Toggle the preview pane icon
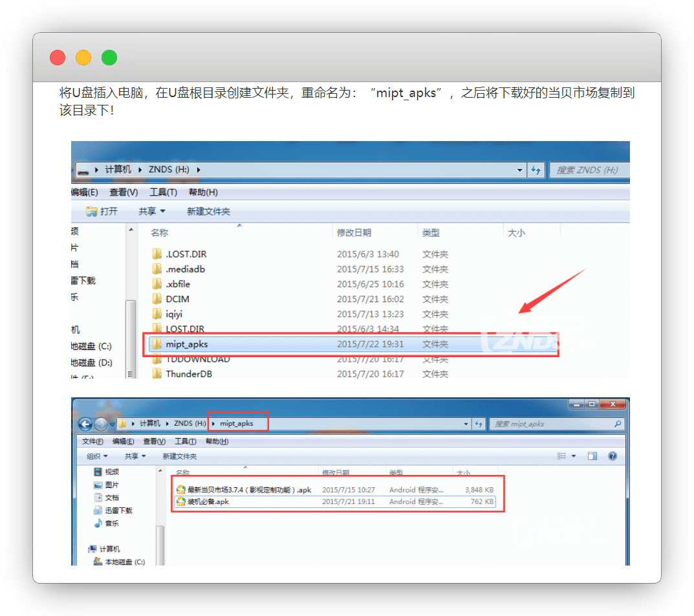 point(592,456)
